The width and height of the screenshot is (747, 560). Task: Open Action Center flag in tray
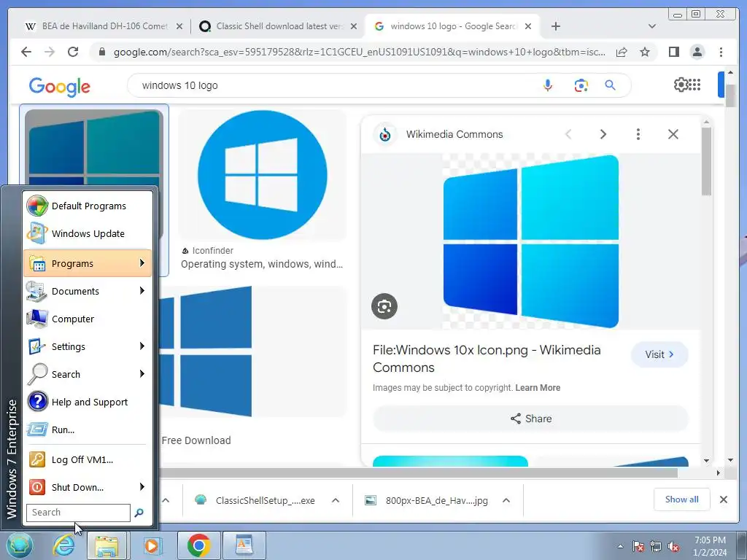coord(638,547)
